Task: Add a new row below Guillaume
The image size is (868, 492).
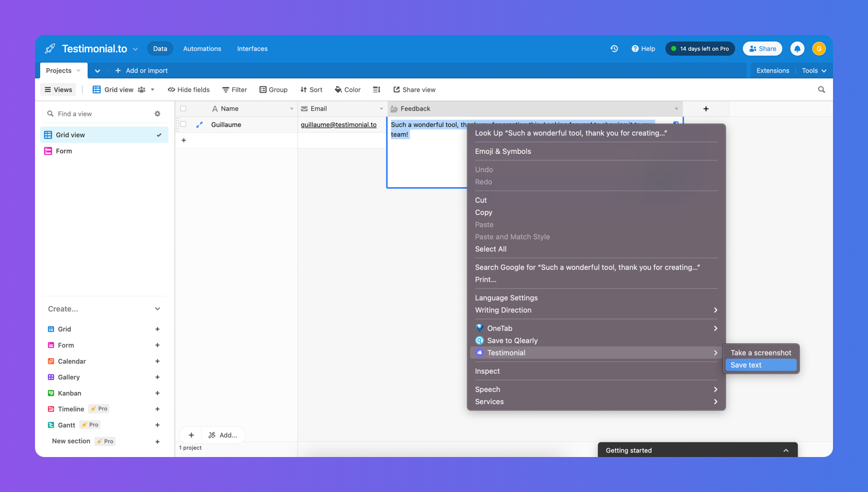Action: [x=184, y=140]
